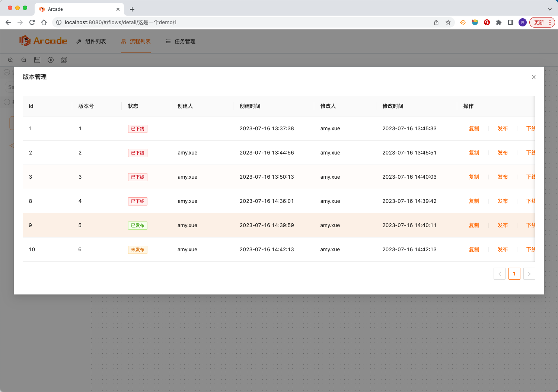Viewport: 558px width, 392px height.
Task: Go to next page with the right pagination arrow
Action: [x=529, y=274]
